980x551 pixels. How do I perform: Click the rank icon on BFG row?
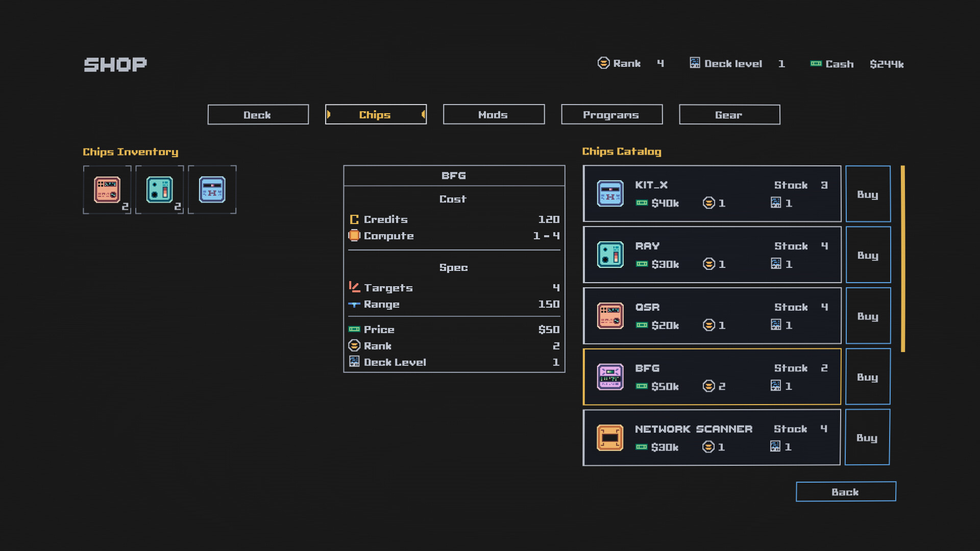709,386
